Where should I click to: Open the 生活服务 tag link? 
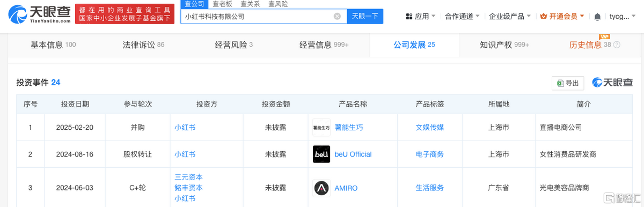(430, 188)
